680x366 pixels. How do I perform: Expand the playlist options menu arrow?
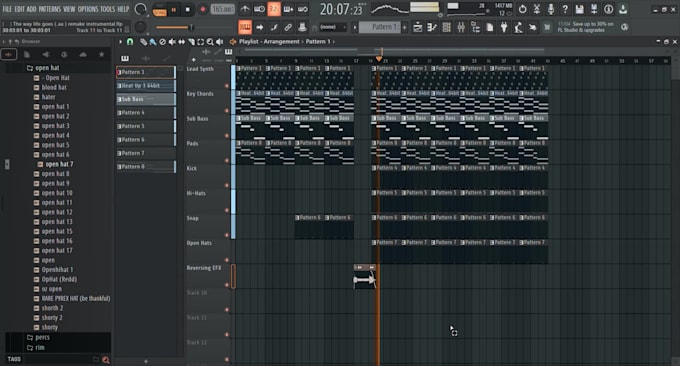(x=121, y=42)
